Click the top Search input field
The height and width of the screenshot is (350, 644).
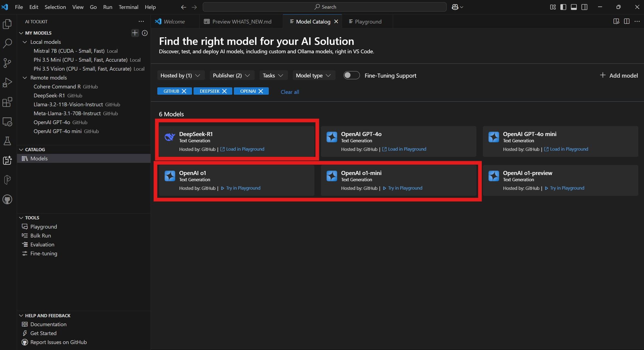[324, 7]
